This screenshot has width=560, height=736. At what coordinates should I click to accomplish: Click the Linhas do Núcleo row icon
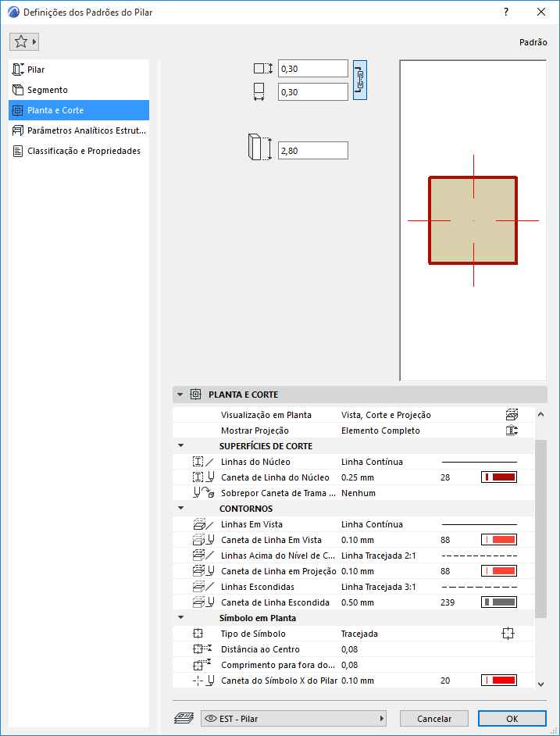tap(203, 462)
